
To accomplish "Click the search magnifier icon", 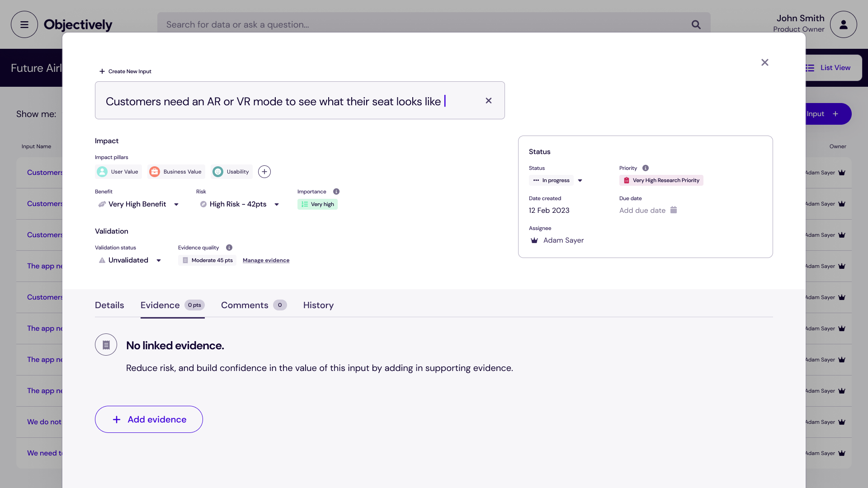I will click(x=696, y=25).
